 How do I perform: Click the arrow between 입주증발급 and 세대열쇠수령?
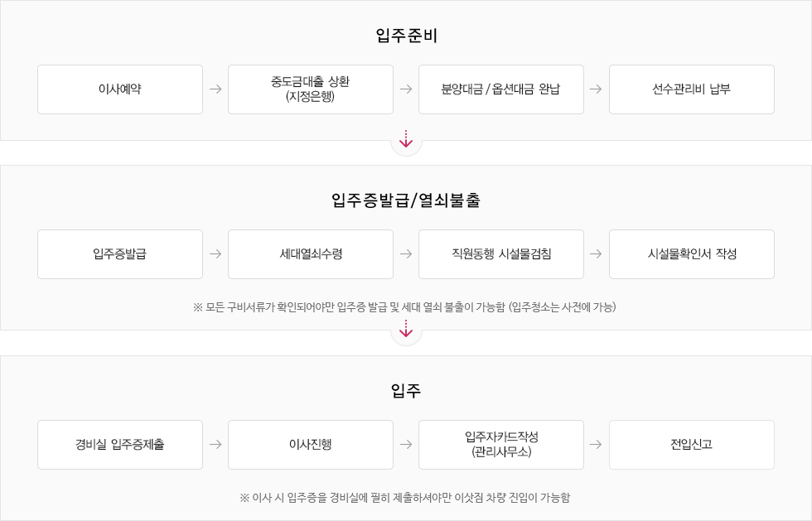[x=215, y=253]
